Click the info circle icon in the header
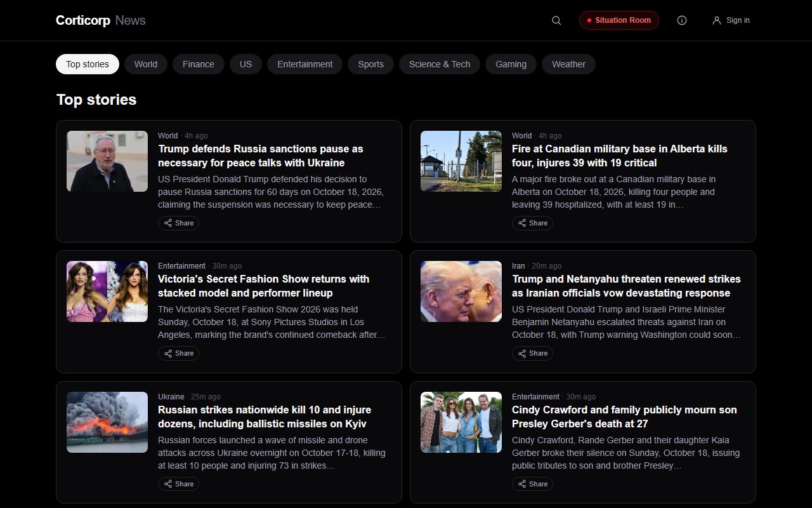 point(682,20)
